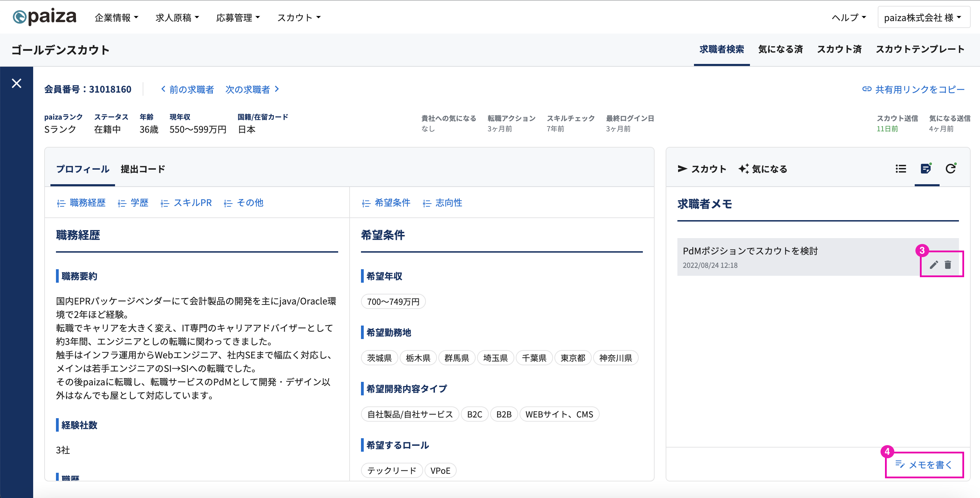This screenshot has height=498, width=980.
Task: Click the 群馬県 location tag
Action: (457, 358)
